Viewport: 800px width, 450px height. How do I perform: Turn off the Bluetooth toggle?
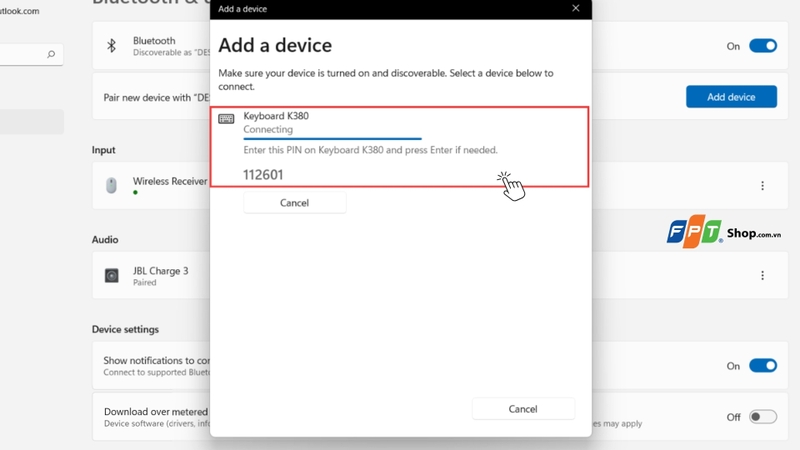tap(763, 46)
